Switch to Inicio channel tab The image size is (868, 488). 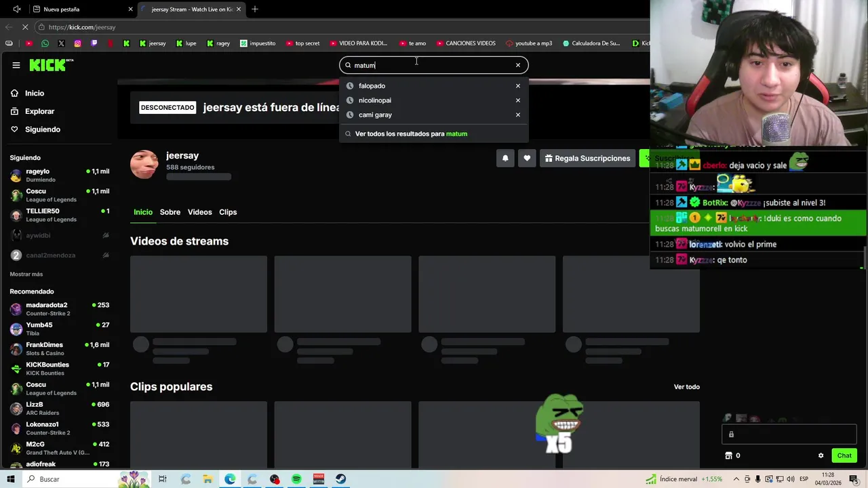(x=143, y=212)
